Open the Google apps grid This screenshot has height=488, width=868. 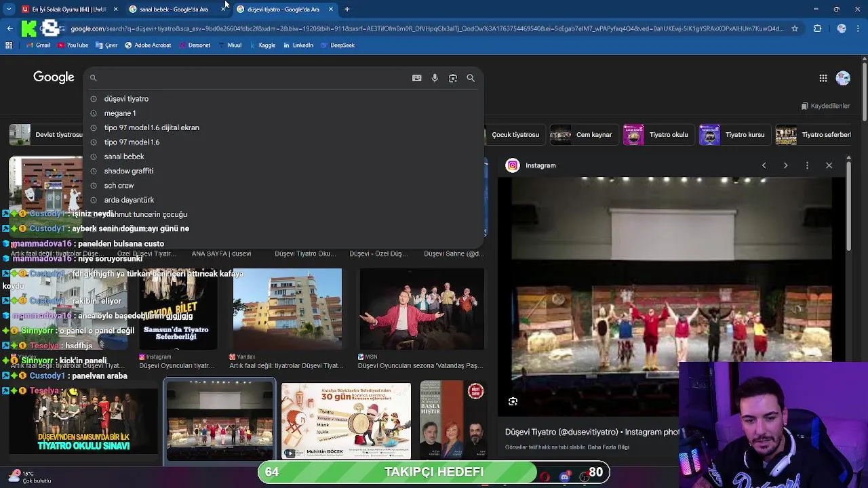pos(823,78)
